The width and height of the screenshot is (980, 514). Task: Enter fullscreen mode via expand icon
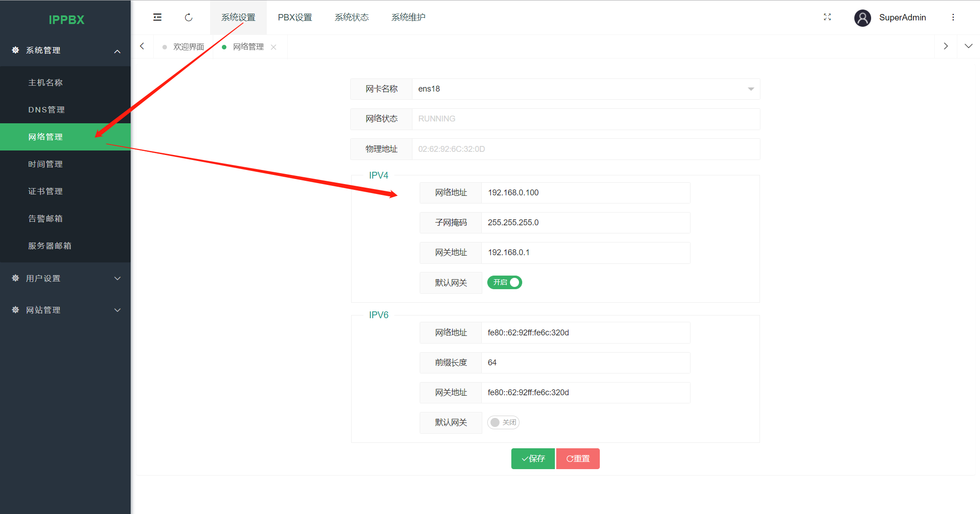(827, 17)
